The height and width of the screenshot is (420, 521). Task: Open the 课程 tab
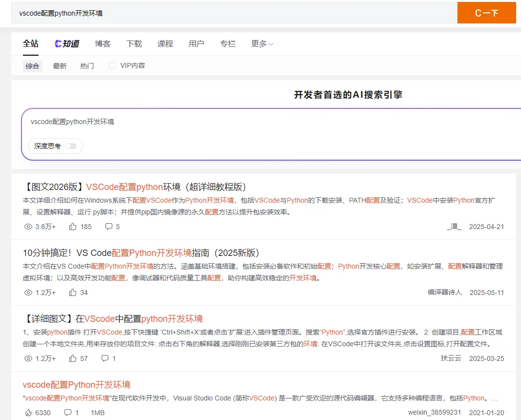tap(165, 43)
